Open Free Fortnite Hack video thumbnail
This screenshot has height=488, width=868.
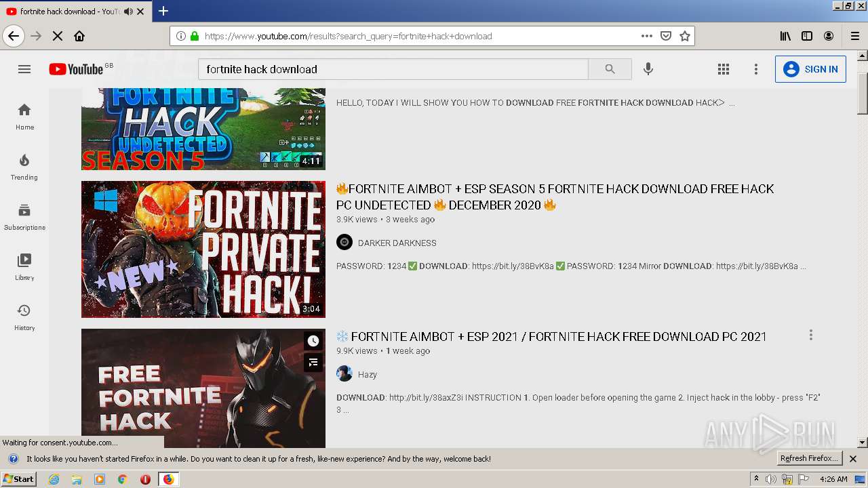203,388
